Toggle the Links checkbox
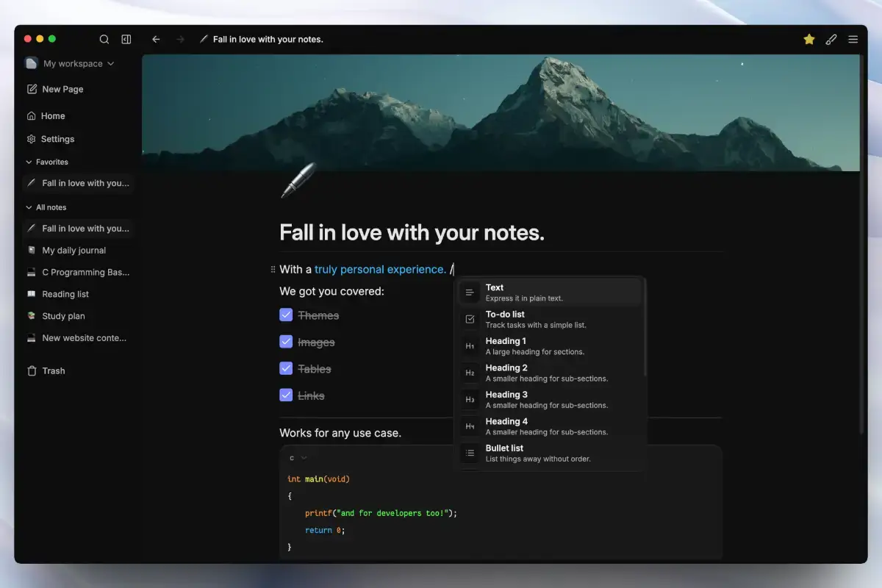Image resolution: width=882 pixels, height=588 pixels. [287, 395]
